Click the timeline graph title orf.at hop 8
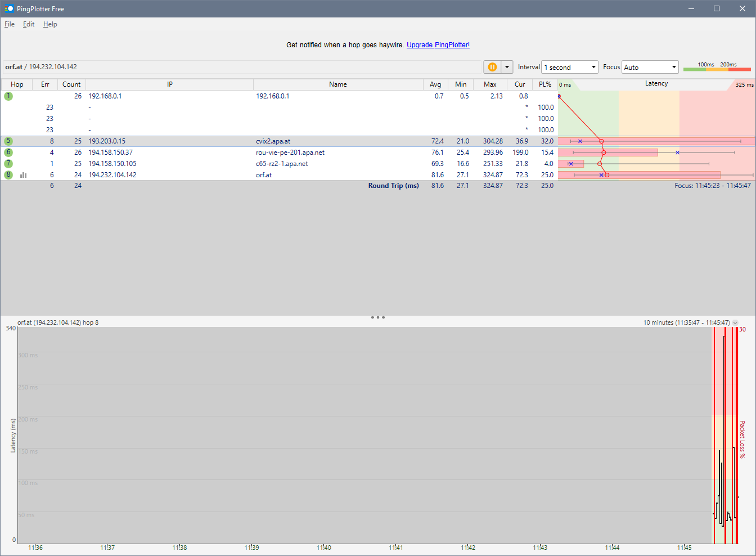 58,322
